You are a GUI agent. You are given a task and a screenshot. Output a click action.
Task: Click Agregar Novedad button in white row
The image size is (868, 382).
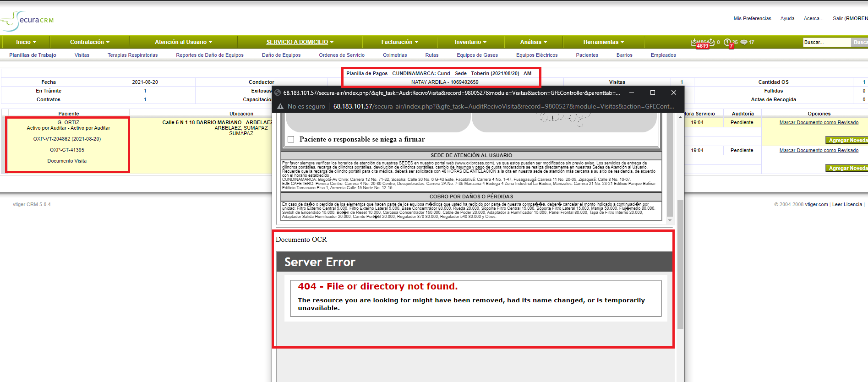point(847,168)
